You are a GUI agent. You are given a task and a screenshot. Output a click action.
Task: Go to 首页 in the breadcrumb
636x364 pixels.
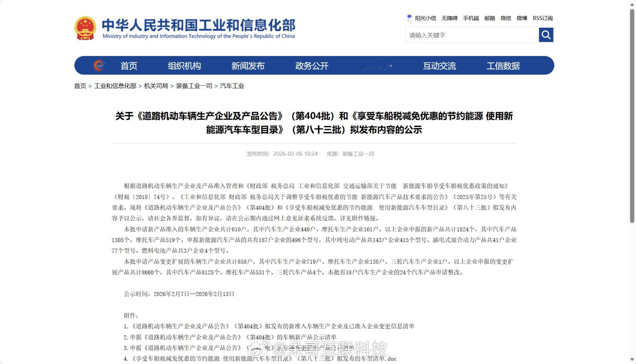(80, 86)
